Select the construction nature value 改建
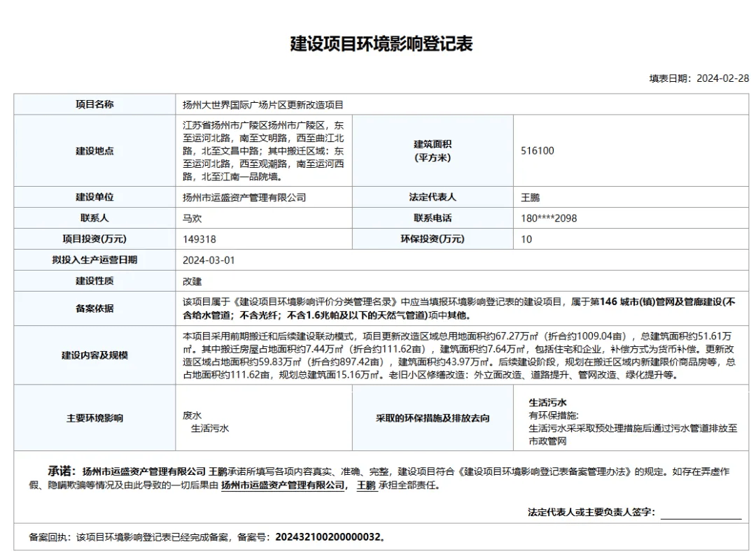Screen dimensions: 756x556 [x=192, y=281]
